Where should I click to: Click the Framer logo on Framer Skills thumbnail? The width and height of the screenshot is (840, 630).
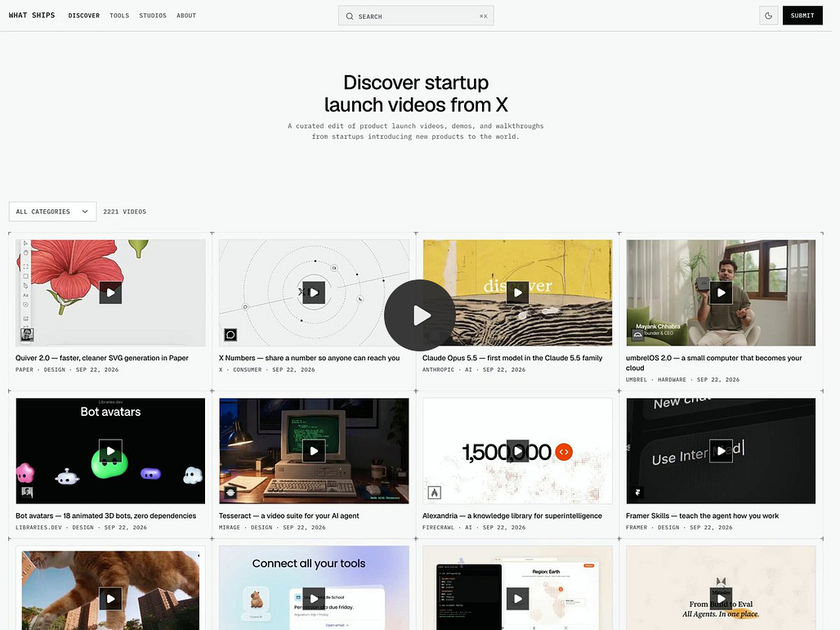637,493
